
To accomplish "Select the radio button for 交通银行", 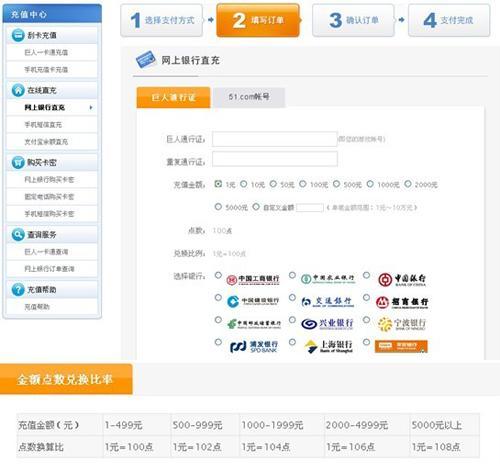I will click(292, 297).
